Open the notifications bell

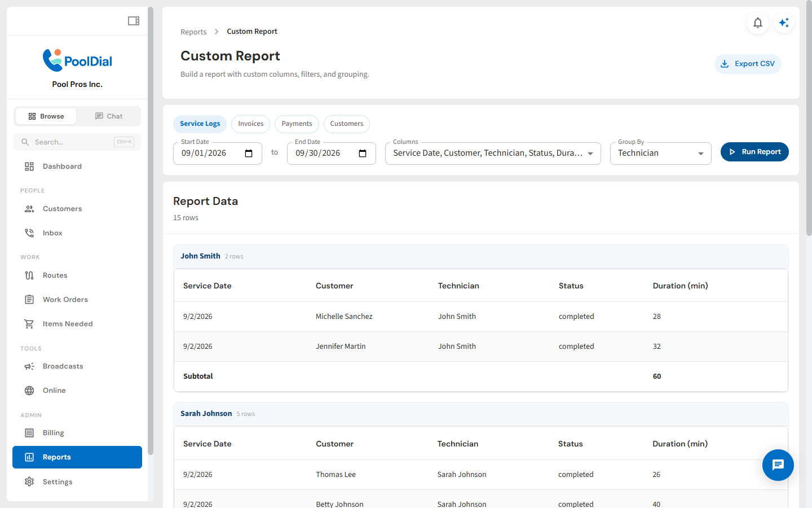(x=758, y=23)
